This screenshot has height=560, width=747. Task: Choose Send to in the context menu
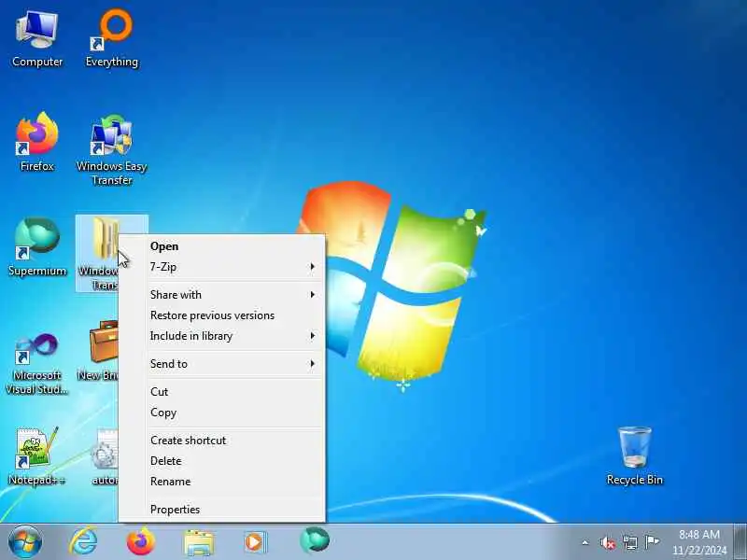tap(222, 364)
